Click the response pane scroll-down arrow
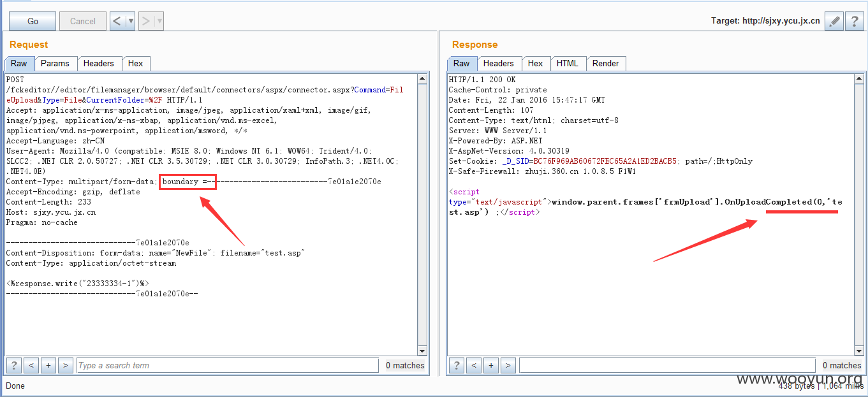The width and height of the screenshot is (868, 397). 859,350
